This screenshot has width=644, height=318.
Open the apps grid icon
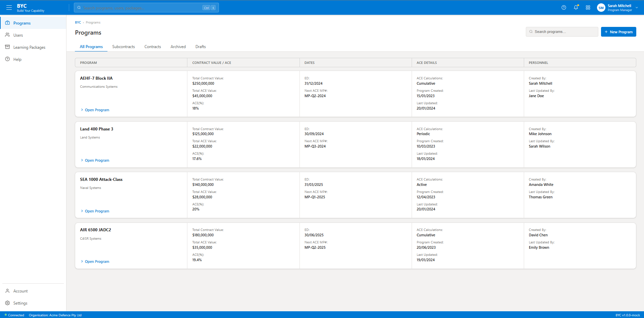tap(588, 7)
